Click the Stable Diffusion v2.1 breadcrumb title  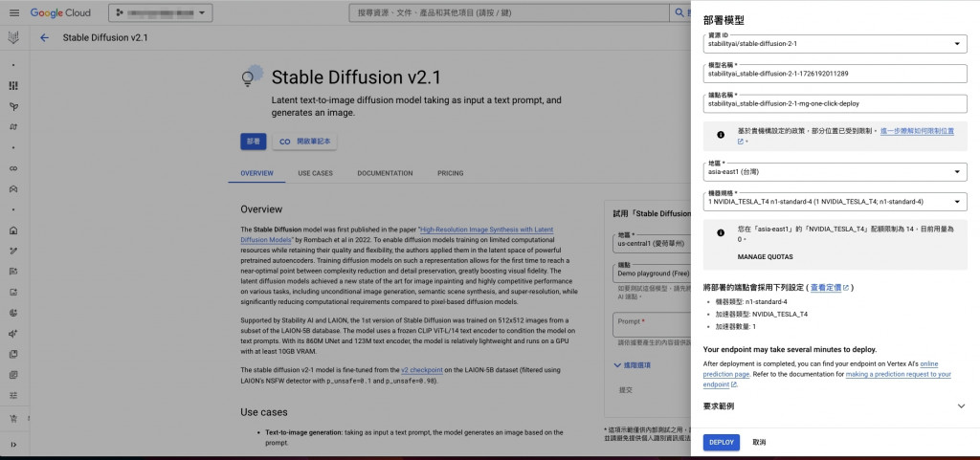pos(105,37)
